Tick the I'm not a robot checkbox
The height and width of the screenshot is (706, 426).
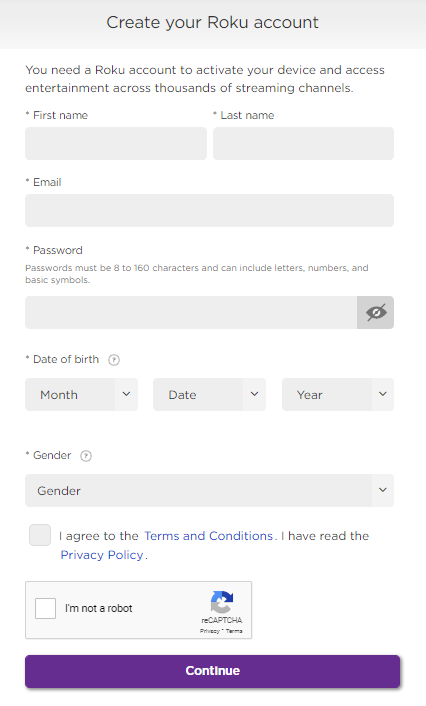pyautogui.click(x=45, y=608)
